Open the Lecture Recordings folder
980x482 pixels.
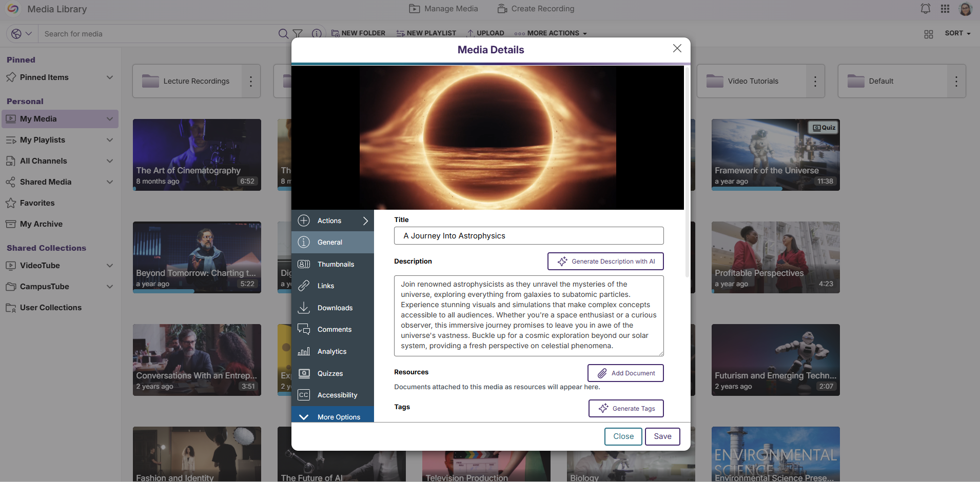[187, 81]
